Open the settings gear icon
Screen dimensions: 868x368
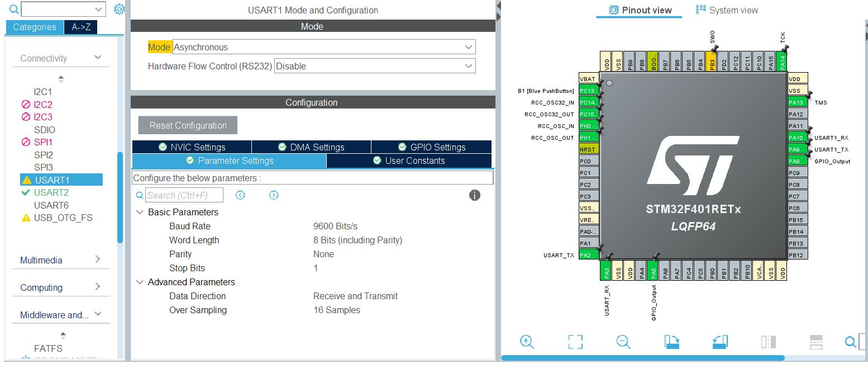(119, 9)
